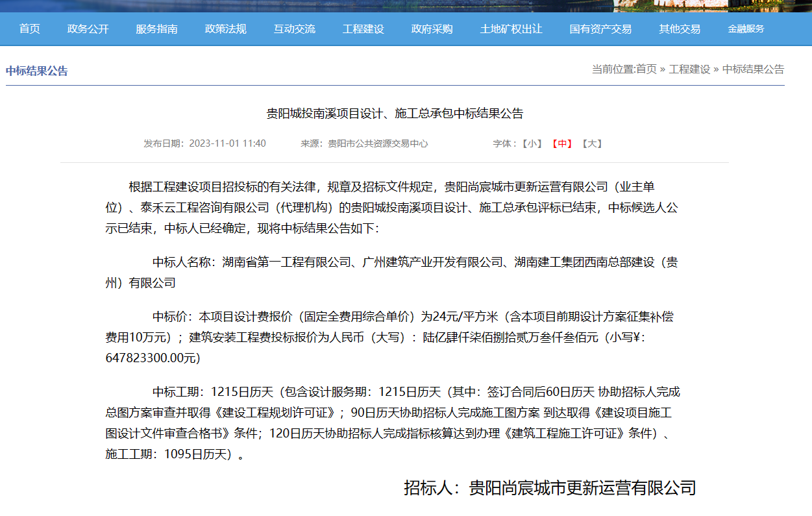The width and height of the screenshot is (812, 516).
Task: Select 政策法规 navigation item
Action: point(226,29)
